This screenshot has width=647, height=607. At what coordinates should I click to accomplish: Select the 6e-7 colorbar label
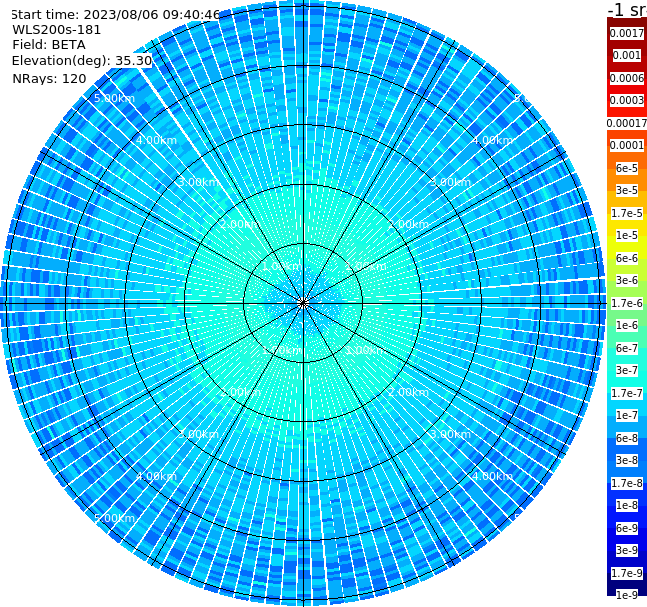pos(627,348)
